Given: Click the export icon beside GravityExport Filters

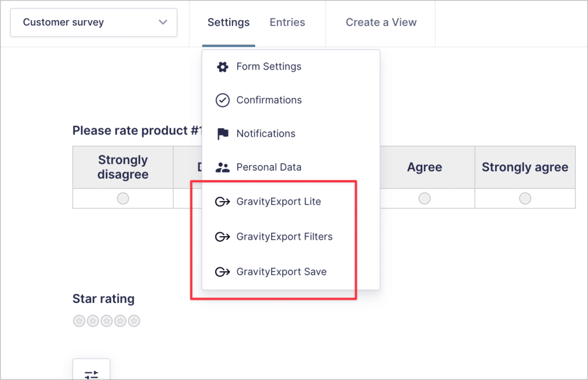Looking at the screenshot, I should pos(222,236).
